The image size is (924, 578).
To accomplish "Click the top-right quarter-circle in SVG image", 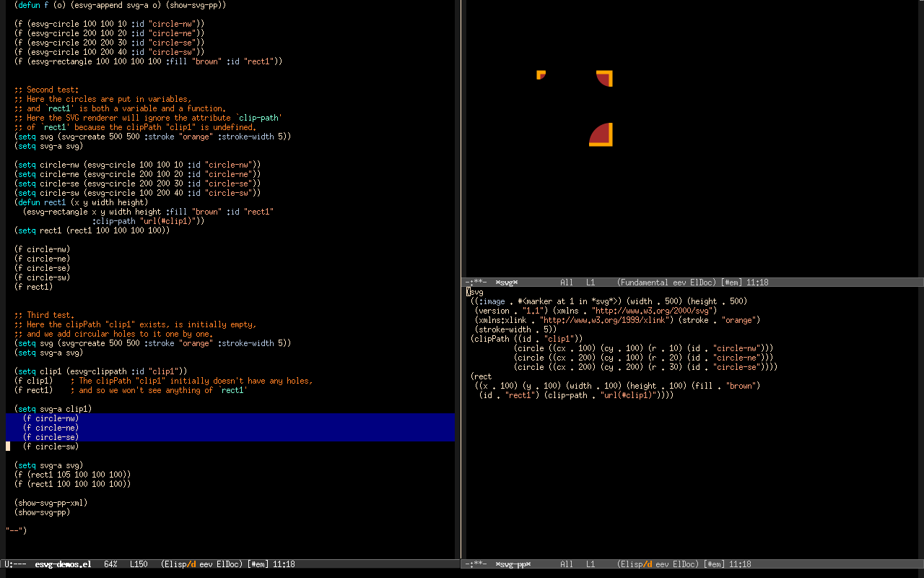I will (605, 78).
